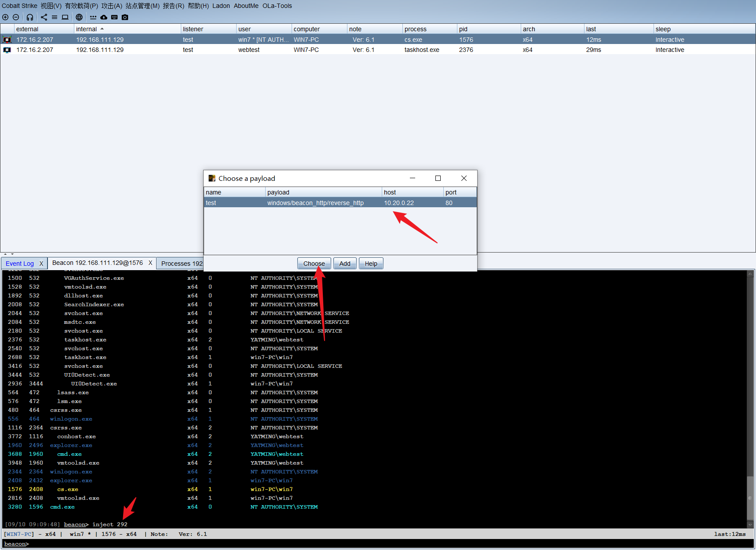The width and height of the screenshot is (756, 550).
Task: Open the 报告(R) menu
Action: [173, 6]
